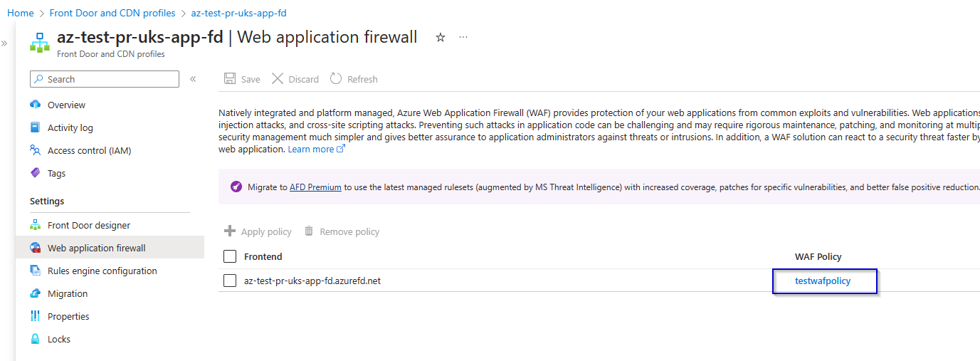Click the Save floppy disk icon
The image size is (980, 361).
[230, 78]
